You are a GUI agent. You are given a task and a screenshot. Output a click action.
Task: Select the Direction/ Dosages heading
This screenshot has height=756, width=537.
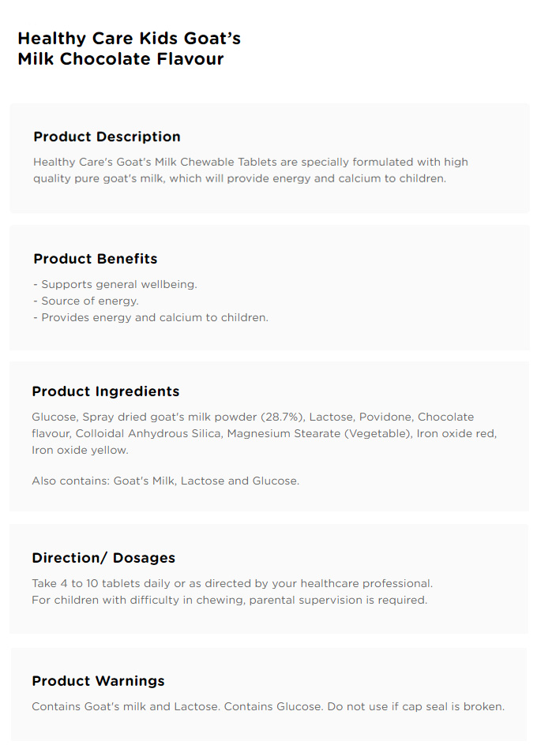pyautogui.click(x=103, y=558)
